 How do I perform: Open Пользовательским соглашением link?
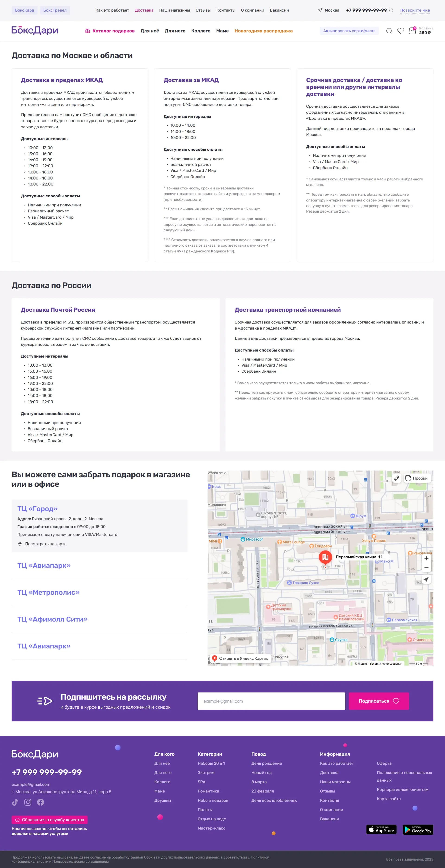[x=81, y=862]
